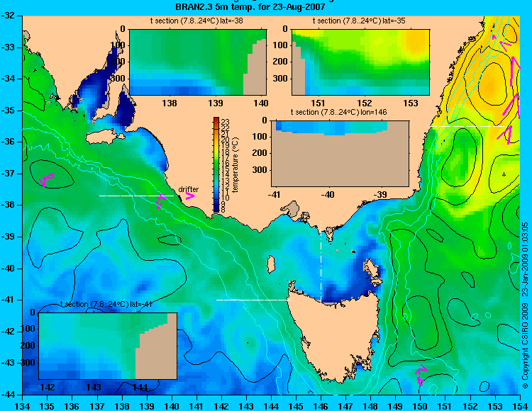Click the 't section (7.8..24°C) lon=146' heading
Viewport: 532px width, 411px height.
[x=338, y=112]
